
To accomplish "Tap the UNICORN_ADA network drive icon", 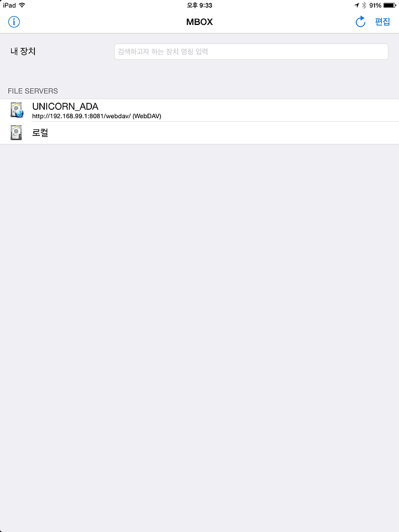I will tap(17, 110).
